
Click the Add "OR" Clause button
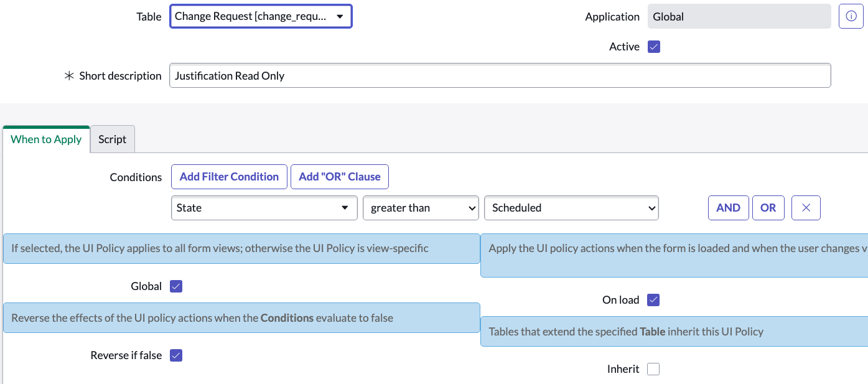click(339, 176)
